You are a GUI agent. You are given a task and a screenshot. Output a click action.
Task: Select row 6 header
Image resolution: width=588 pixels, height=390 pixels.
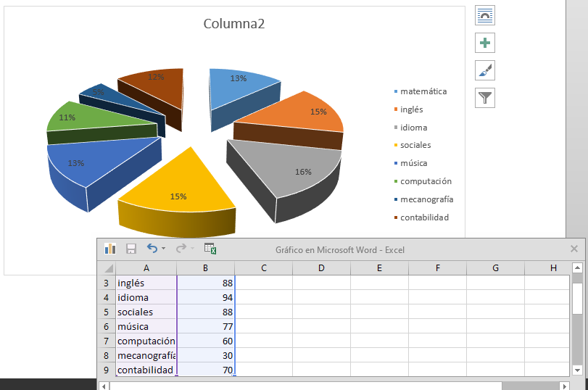(x=107, y=327)
